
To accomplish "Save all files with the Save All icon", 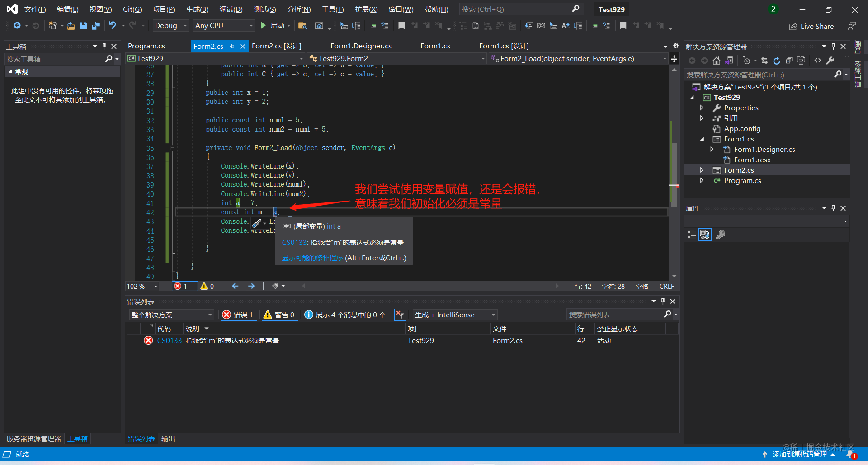I will (95, 26).
